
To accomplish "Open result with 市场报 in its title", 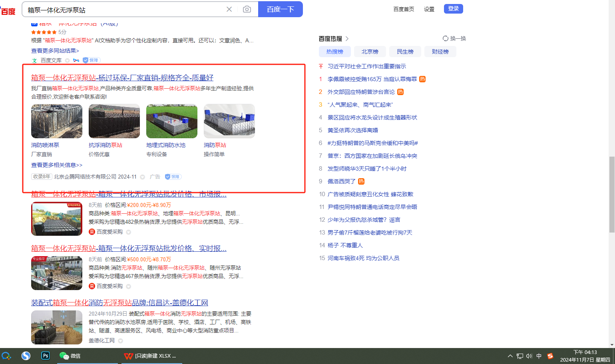I will 129,194.
